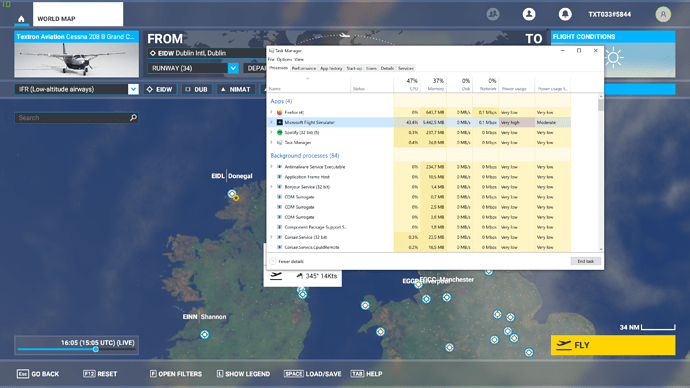
Task: Collapse Task Manager with Fewer details
Action: [287, 261]
